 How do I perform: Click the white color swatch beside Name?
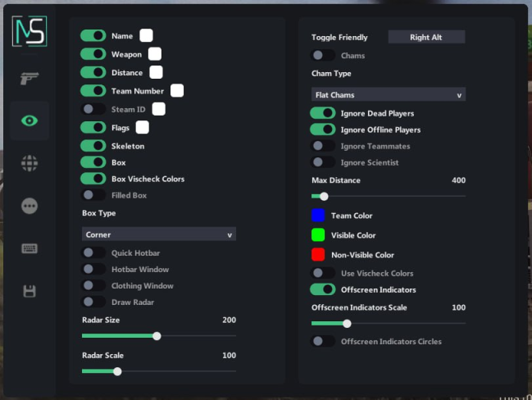coord(146,35)
